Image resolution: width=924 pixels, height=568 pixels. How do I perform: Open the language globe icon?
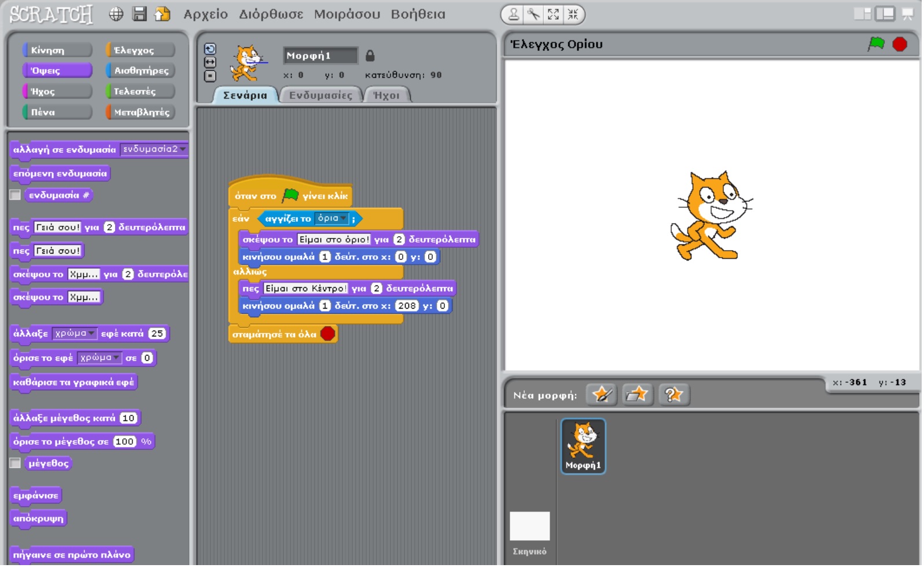pos(116,14)
